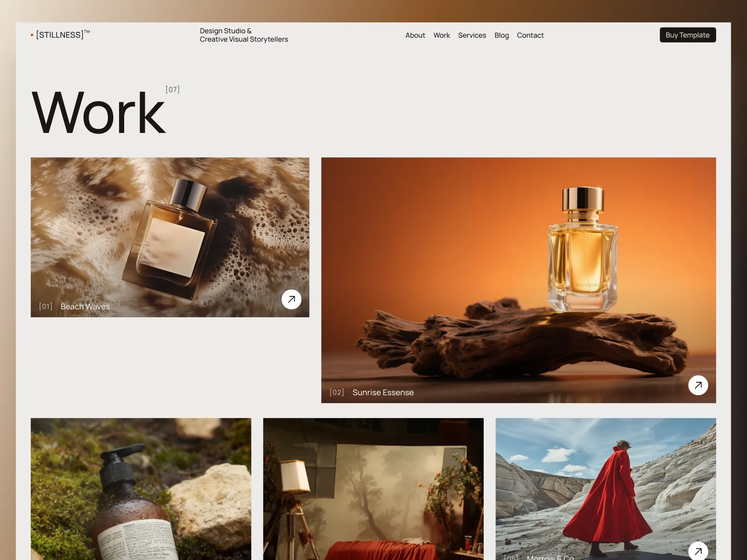Click the Morrow & Co project arrow icon
747x560 pixels.
[698, 551]
